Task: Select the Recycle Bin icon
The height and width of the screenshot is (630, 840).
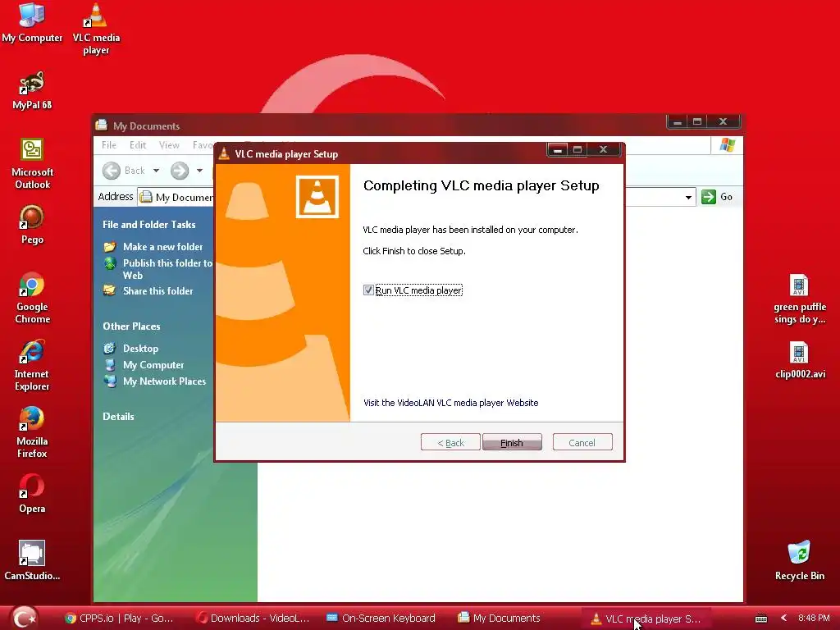Action: tap(799, 561)
